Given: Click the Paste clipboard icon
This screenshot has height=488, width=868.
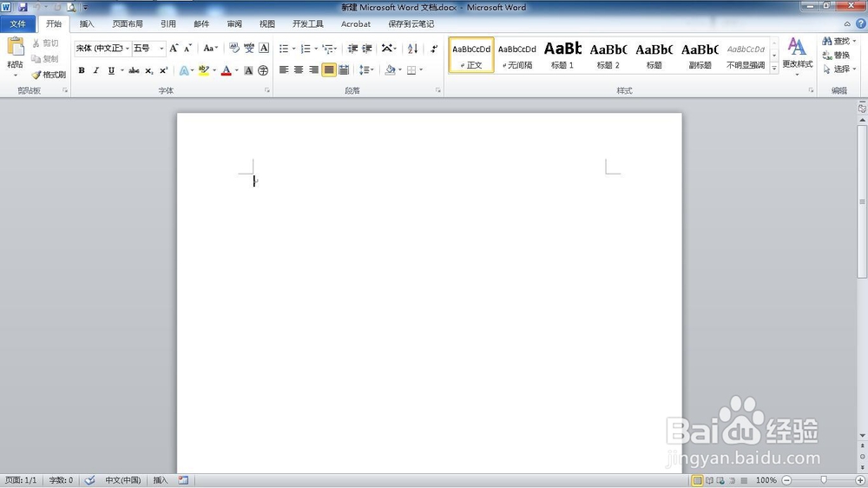Looking at the screenshot, I should 15,47.
